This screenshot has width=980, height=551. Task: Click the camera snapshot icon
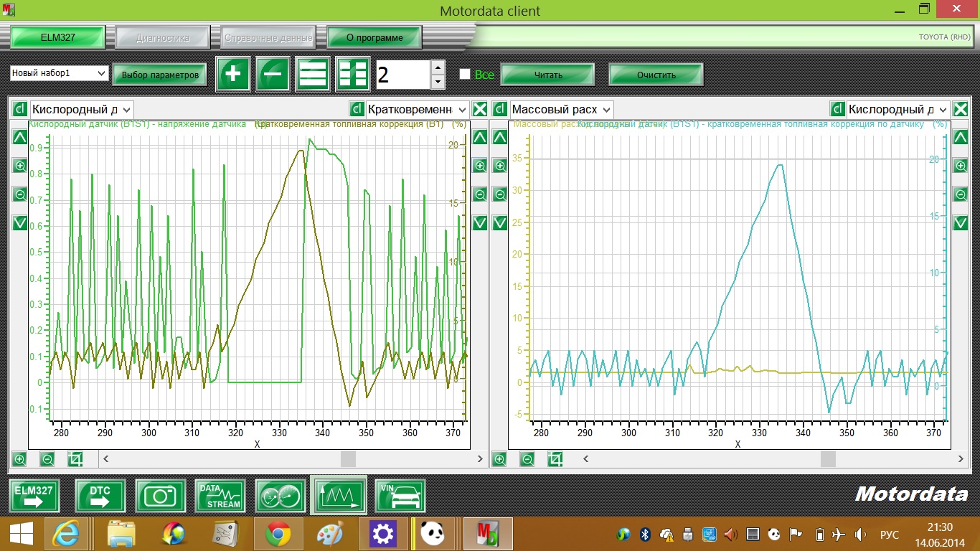click(161, 496)
